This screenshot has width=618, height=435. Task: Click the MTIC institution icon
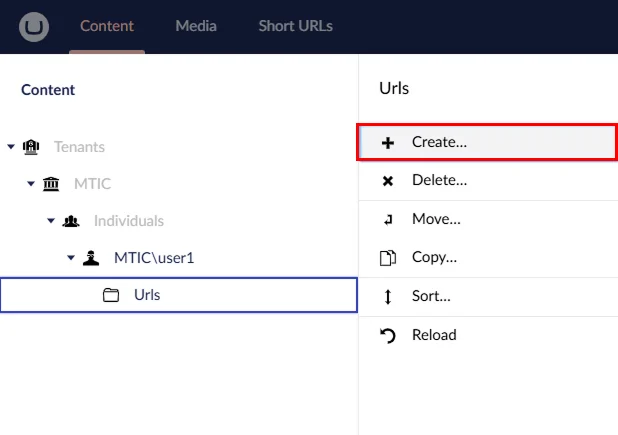pos(51,184)
